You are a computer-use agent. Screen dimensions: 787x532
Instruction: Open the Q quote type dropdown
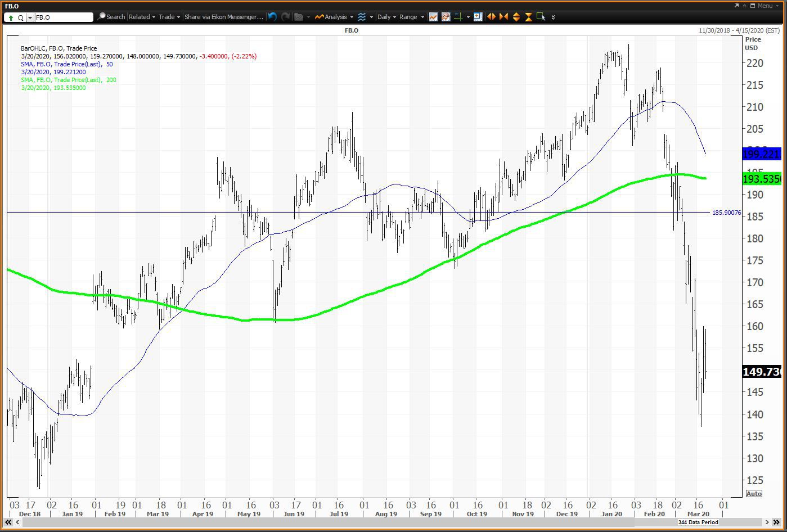tap(29, 17)
